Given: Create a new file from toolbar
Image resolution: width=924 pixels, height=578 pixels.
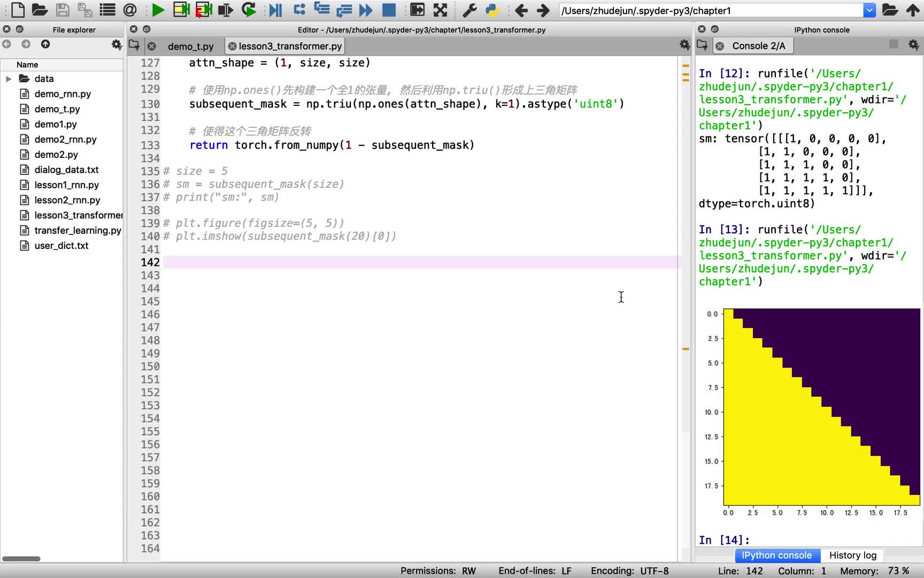Looking at the screenshot, I should click(x=18, y=10).
